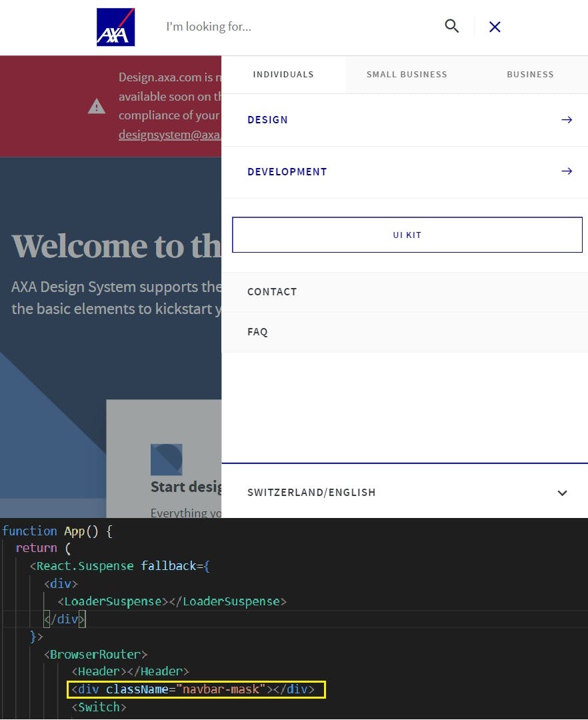Click the UI KIT button

pyautogui.click(x=407, y=235)
